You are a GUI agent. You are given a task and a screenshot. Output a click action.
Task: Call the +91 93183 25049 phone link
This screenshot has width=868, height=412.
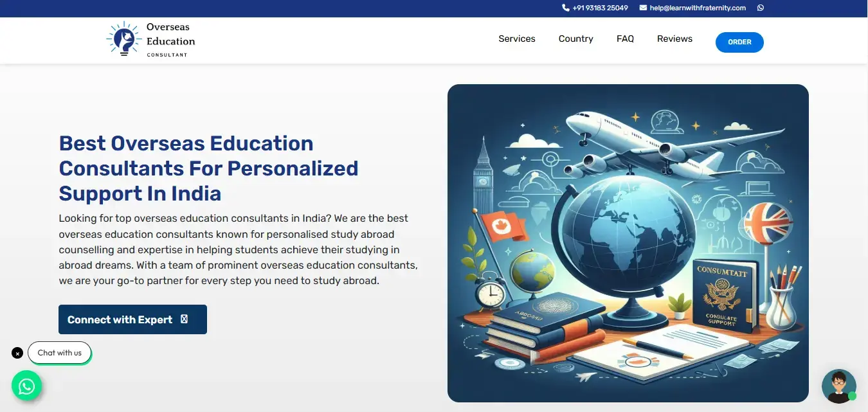[x=600, y=7]
